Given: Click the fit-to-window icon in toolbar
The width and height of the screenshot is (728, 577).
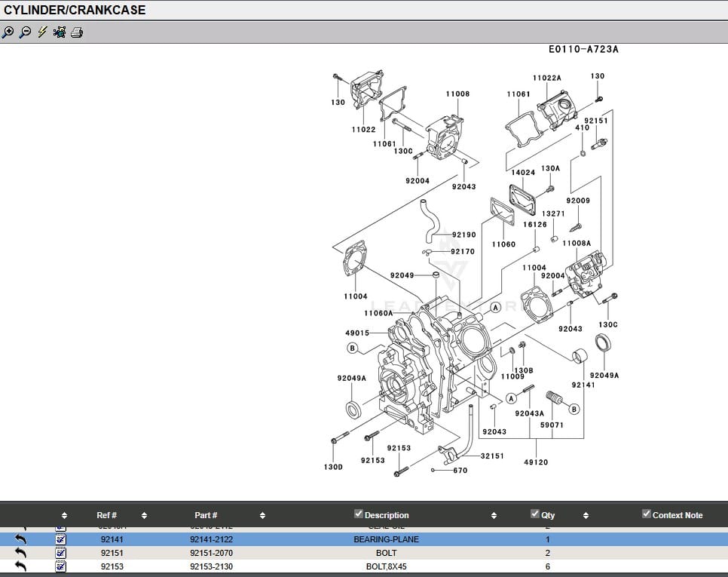Looking at the screenshot, I should pyautogui.click(x=60, y=32).
